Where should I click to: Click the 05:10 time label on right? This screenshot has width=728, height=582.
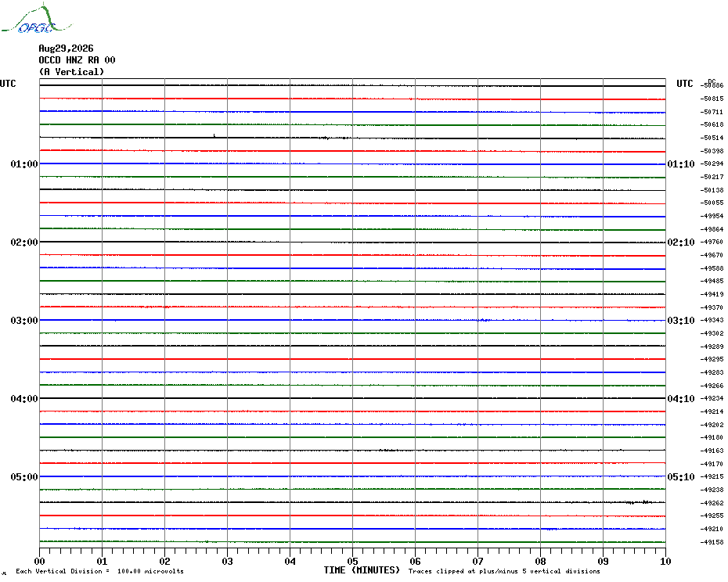coord(681,477)
